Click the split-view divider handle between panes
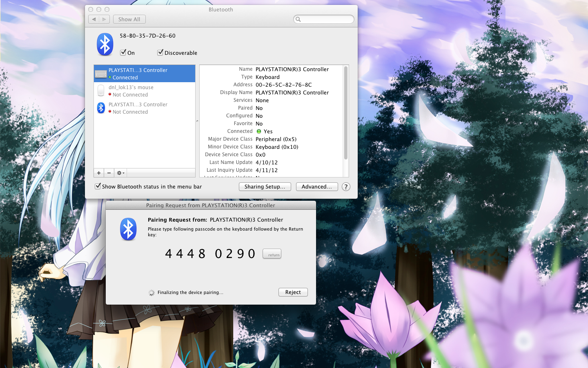 point(197,121)
